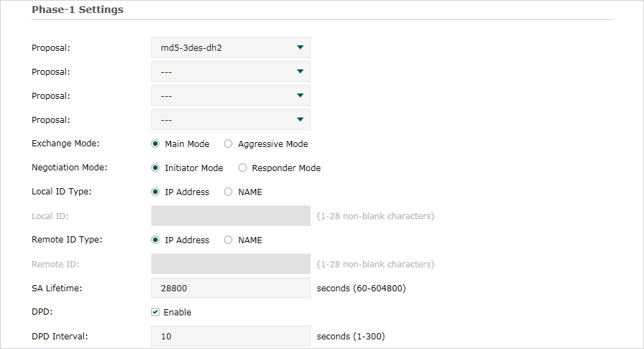Switch to Responder Mode option
The image size is (644, 349).
coord(243,168)
